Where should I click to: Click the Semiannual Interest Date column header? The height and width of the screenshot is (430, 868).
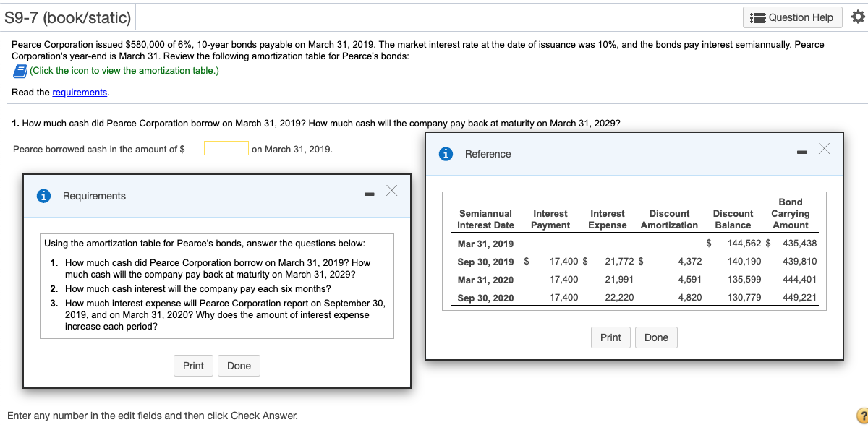coord(485,219)
